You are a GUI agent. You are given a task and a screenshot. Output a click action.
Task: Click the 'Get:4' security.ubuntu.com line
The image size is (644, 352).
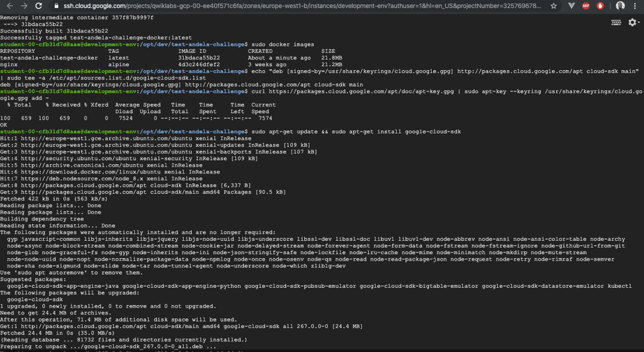click(129, 159)
